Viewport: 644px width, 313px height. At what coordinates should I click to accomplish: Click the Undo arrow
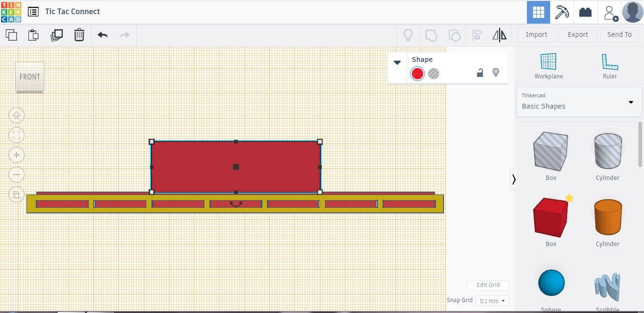point(102,35)
